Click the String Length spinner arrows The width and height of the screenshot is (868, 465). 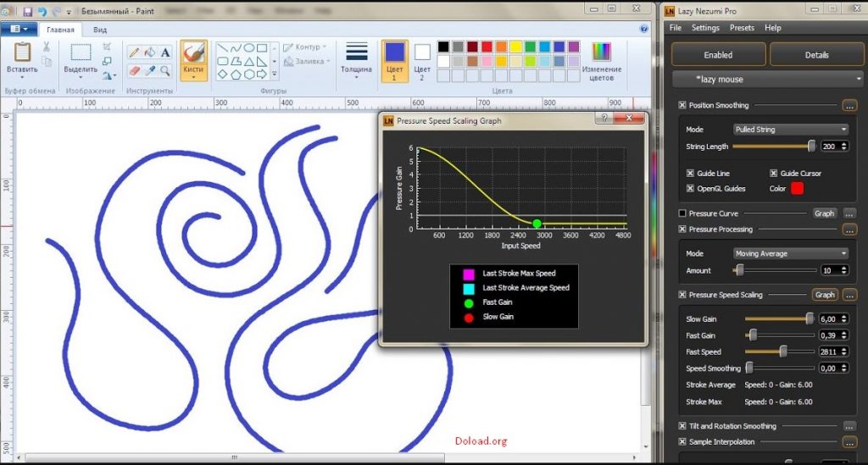click(x=844, y=147)
